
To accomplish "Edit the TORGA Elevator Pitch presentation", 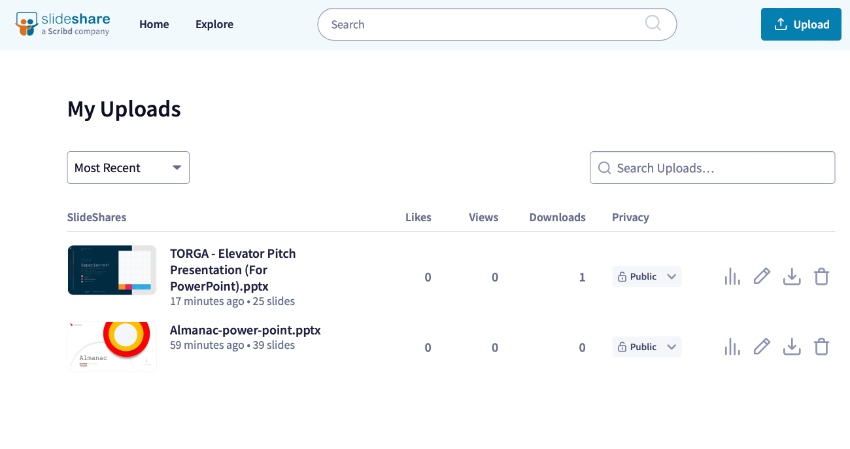I will (x=762, y=277).
